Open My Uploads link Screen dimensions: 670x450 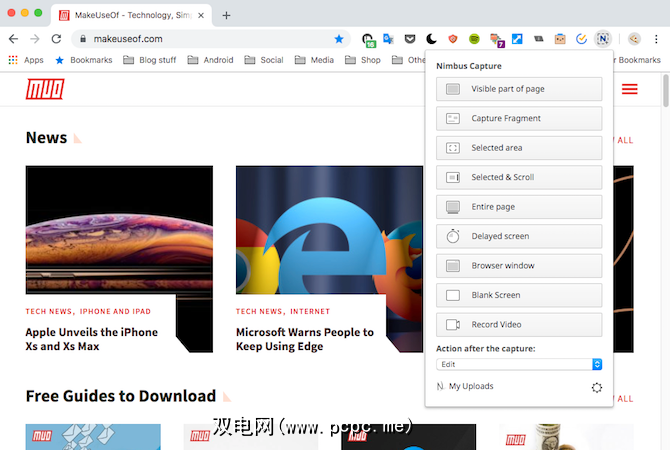pyautogui.click(x=470, y=386)
